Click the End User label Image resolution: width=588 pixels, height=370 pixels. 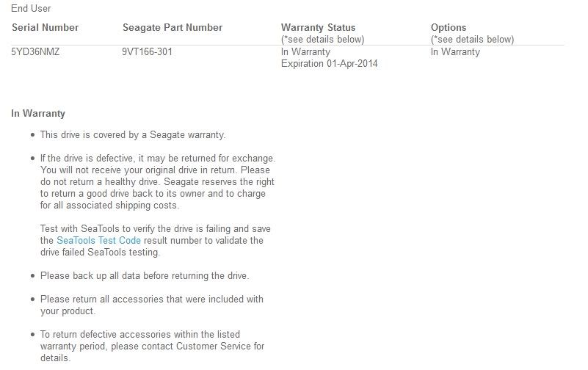tap(31, 8)
